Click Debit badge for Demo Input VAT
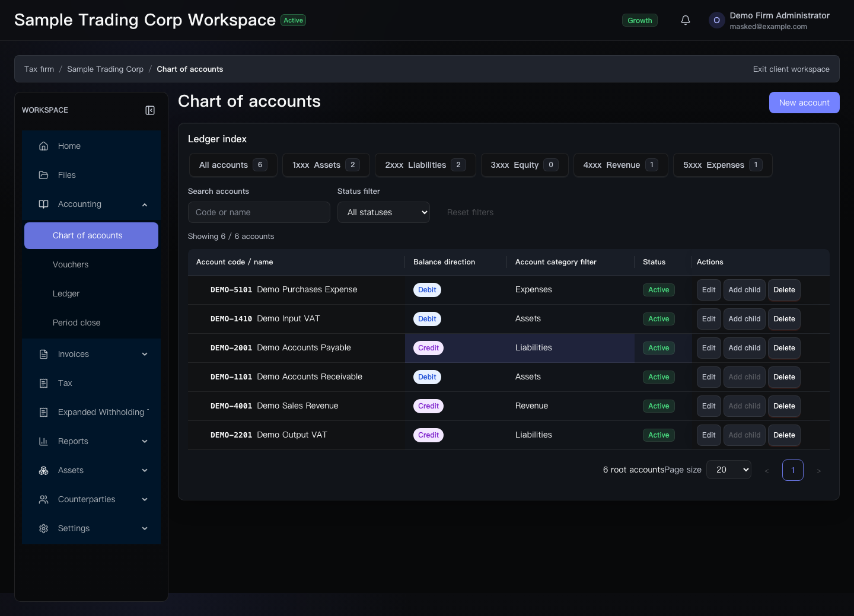This screenshot has height=616, width=854. click(427, 319)
